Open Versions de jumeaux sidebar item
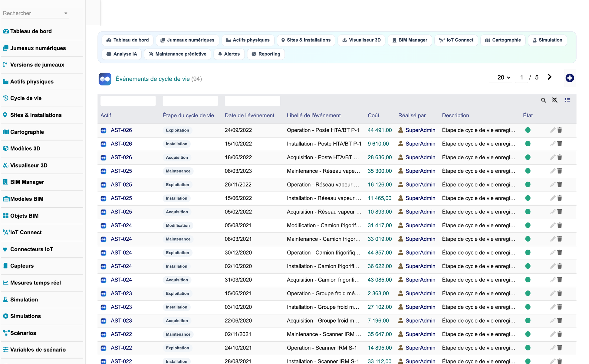Image resolution: width=589 pixels, height=364 pixels. (37, 65)
